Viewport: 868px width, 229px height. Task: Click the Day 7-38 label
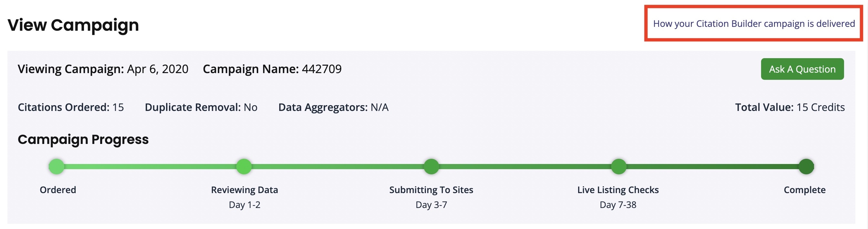618,205
